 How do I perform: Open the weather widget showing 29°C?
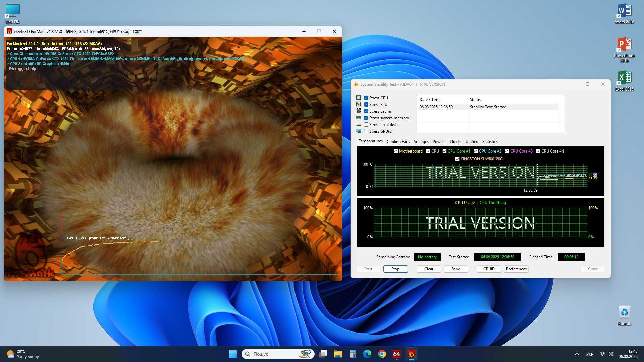point(23,354)
